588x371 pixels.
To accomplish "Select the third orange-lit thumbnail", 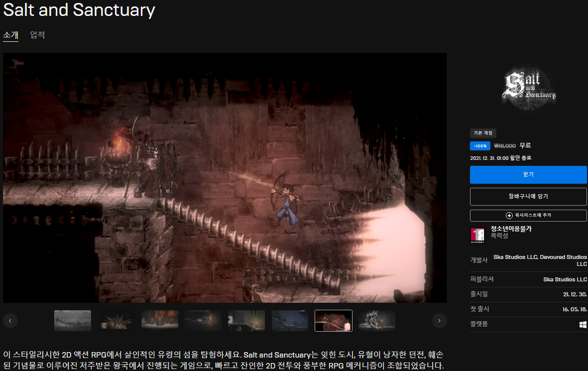I will click(160, 321).
